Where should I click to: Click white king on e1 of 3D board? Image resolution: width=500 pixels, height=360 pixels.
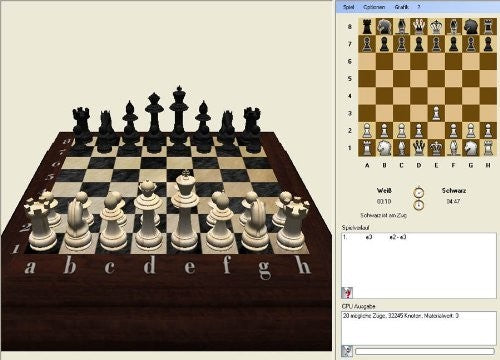184,212
